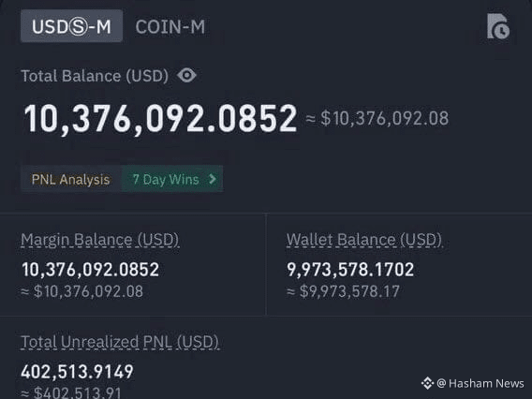Image resolution: width=532 pixels, height=399 pixels.
Task: Click the Binance logo watermark icon
Action: pos(427,383)
